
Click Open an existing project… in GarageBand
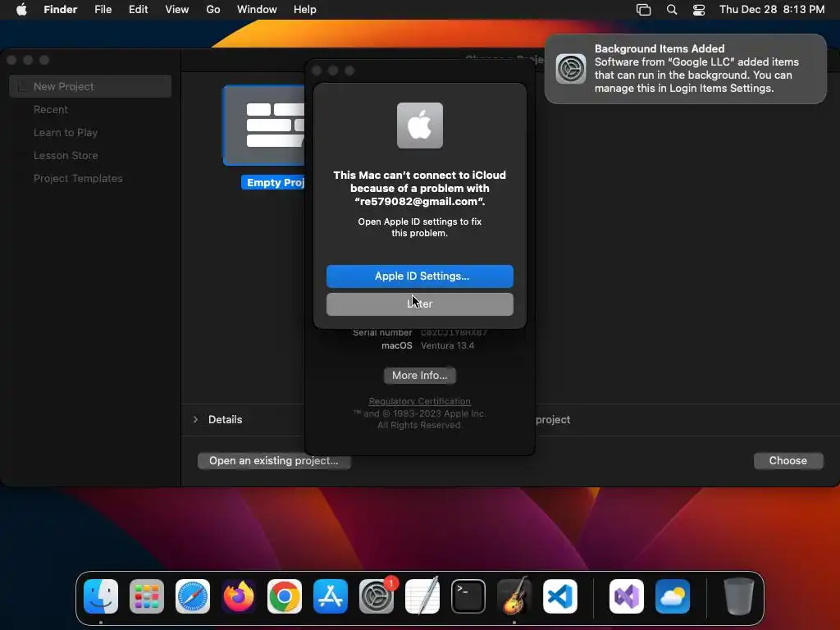pyautogui.click(x=274, y=461)
